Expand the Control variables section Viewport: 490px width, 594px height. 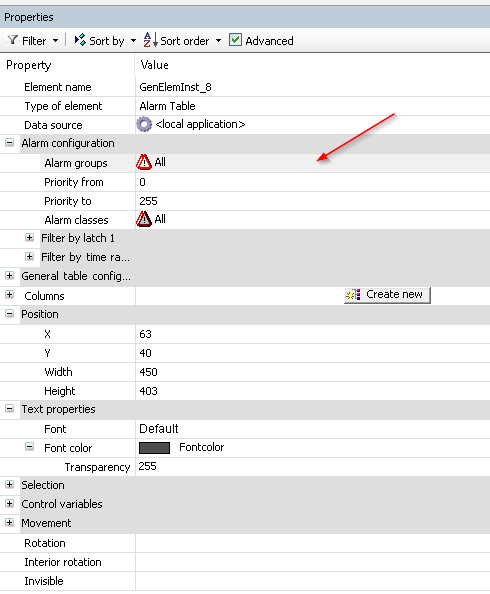point(9,503)
